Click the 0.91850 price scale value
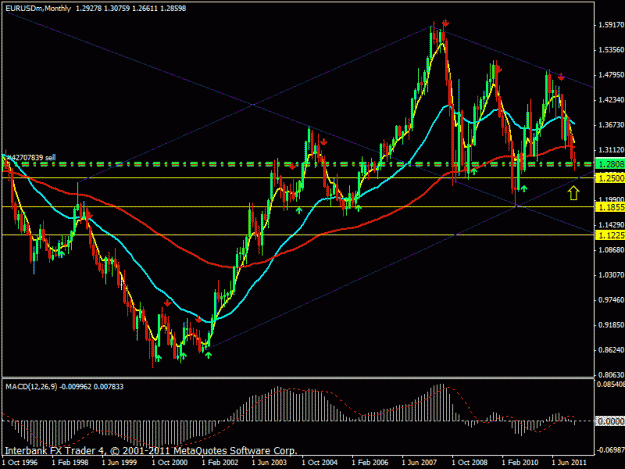The image size is (625, 469). (x=611, y=325)
